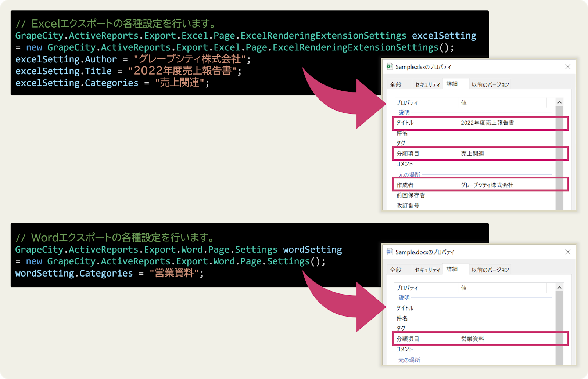Click the 値 column header in Sample.xlsx properties
588x379 pixels.
pyautogui.click(x=503, y=102)
